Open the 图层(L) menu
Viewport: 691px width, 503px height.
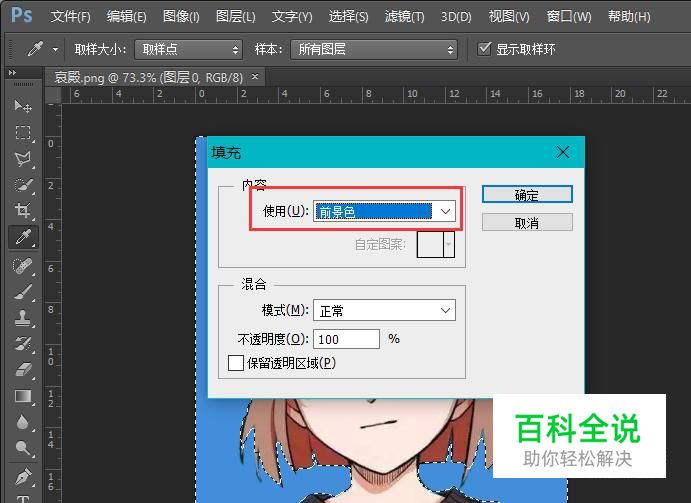236,16
